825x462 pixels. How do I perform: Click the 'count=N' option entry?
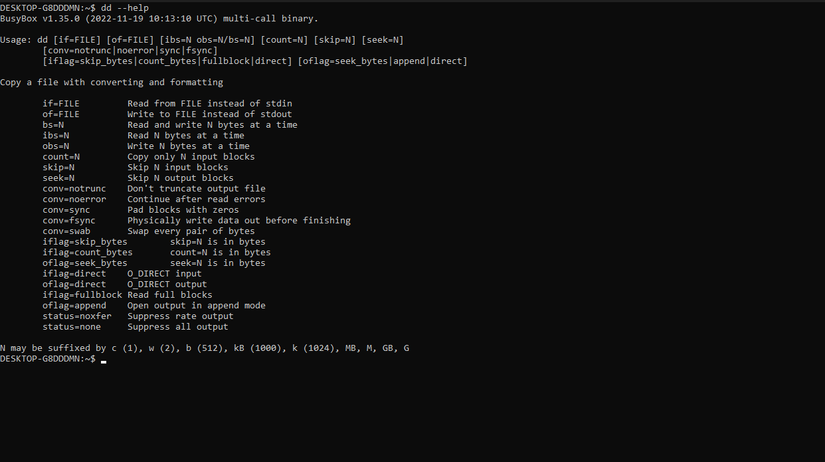tap(61, 157)
